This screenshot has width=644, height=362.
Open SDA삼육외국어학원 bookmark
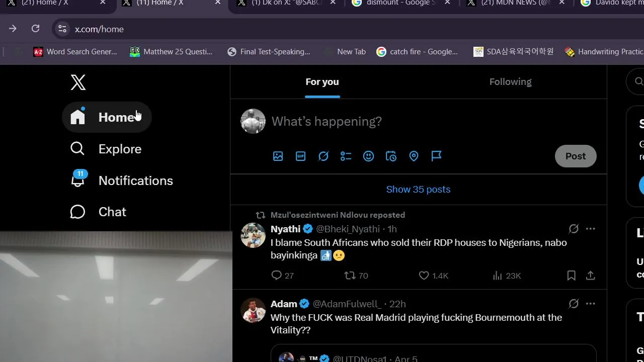(x=514, y=52)
